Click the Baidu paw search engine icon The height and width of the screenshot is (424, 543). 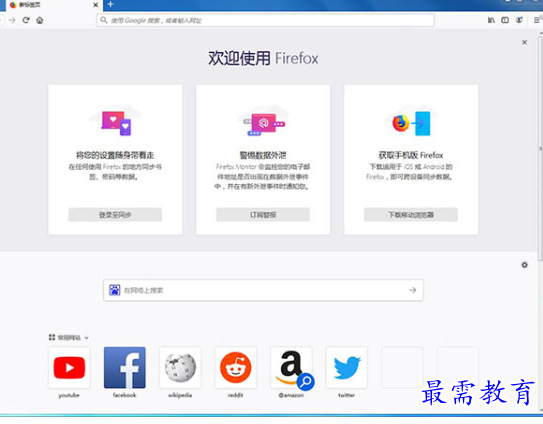coord(115,290)
